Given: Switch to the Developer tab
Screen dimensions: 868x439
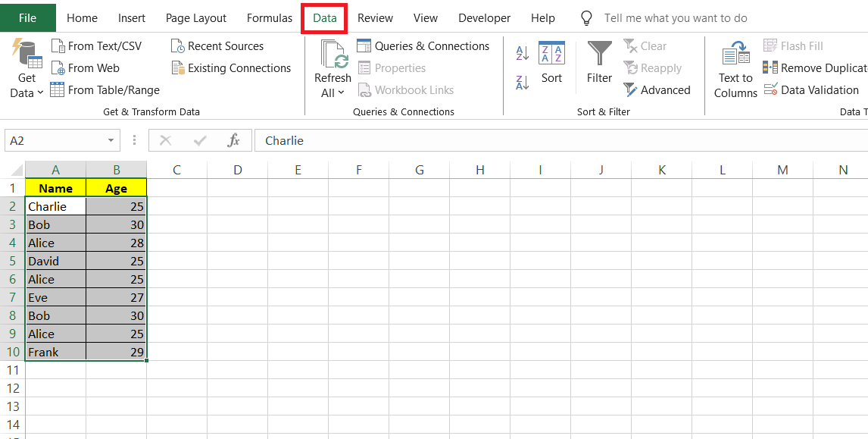Looking at the screenshot, I should (x=485, y=17).
